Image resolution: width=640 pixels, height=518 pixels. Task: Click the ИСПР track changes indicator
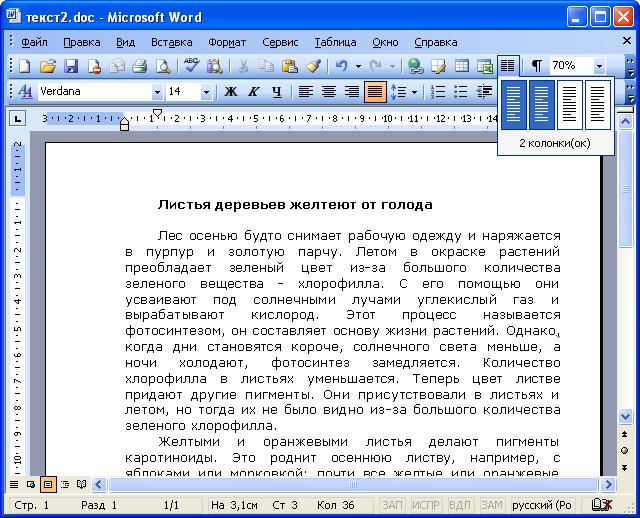425,505
